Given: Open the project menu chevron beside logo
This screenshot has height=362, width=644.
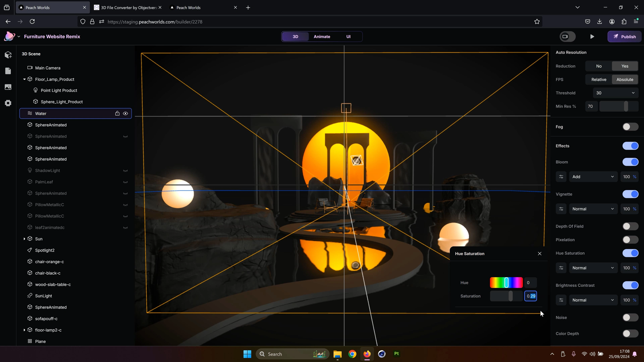Looking at the screenshot, I should (x=19, y=37).
